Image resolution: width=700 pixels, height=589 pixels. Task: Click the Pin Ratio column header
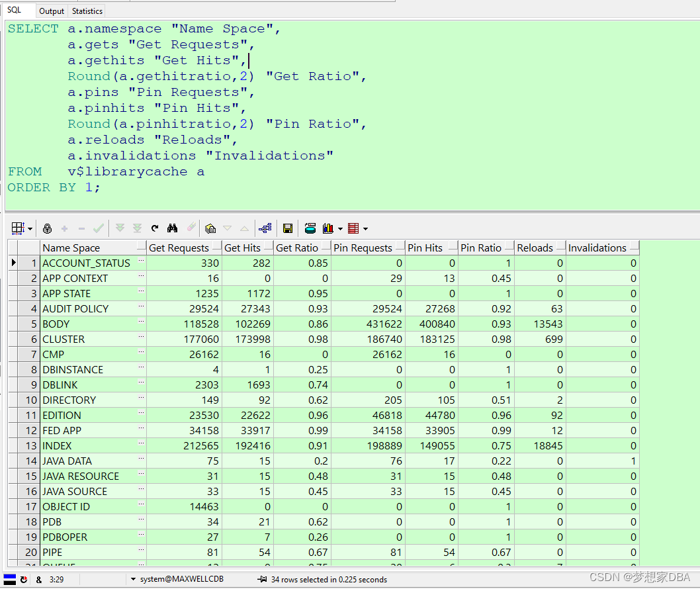pyautogui.click(x=486, y=248)
